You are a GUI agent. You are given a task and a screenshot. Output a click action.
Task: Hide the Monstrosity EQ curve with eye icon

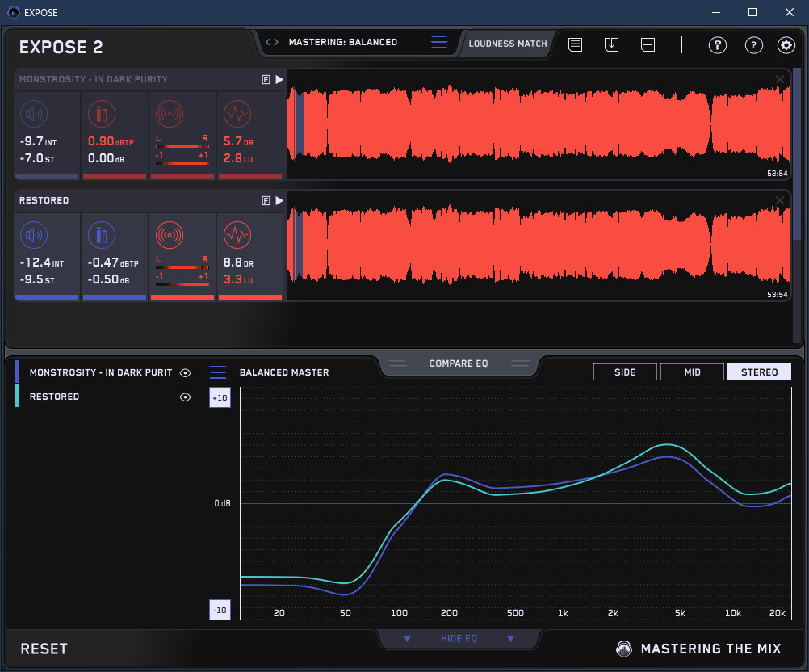click(185, 372)
